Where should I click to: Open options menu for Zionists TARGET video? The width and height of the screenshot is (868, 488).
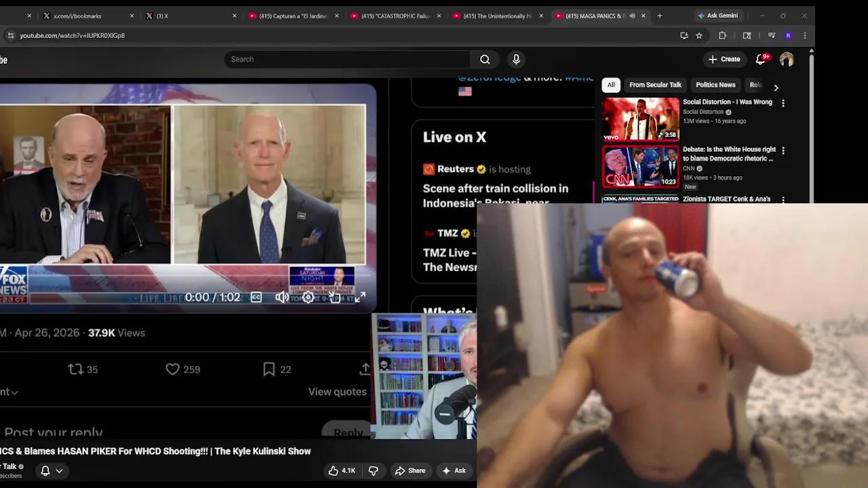[x=783, y=199]
